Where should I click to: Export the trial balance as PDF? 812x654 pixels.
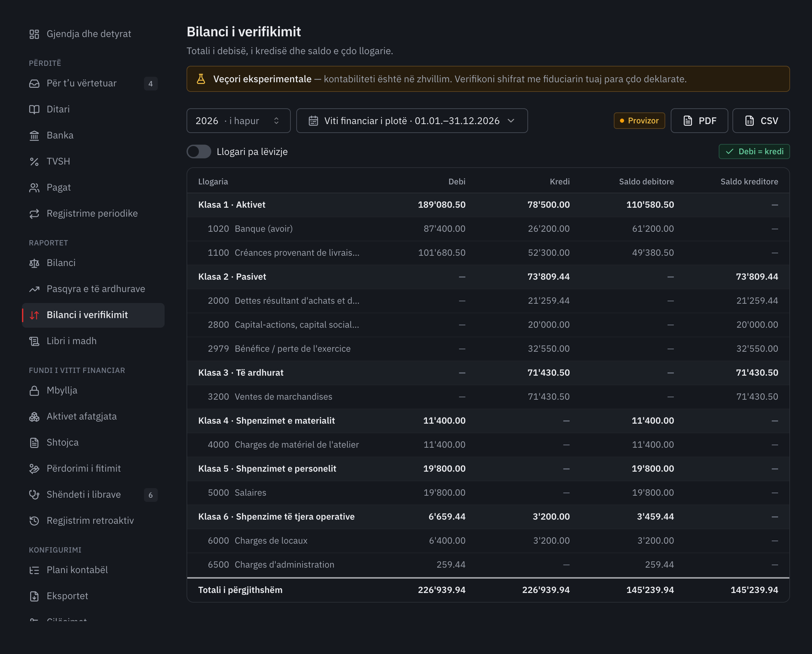click(x=699, y=121)
